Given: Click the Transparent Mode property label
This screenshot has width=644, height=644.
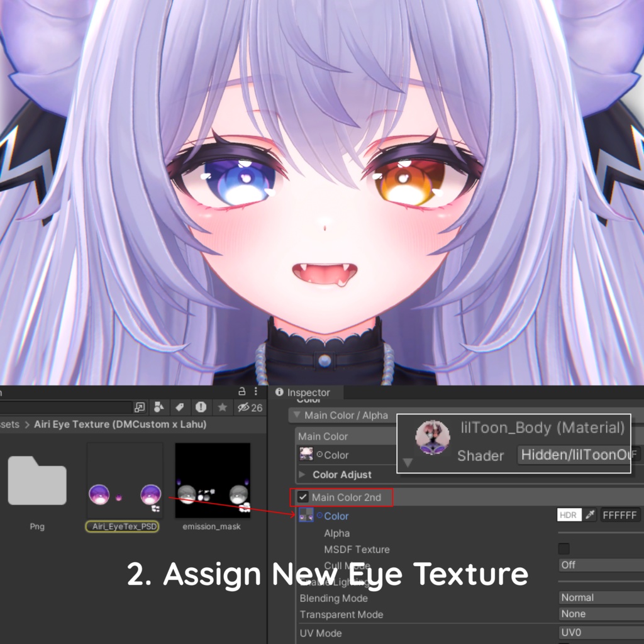Looking at the screenshot, I should pos(341,614).
